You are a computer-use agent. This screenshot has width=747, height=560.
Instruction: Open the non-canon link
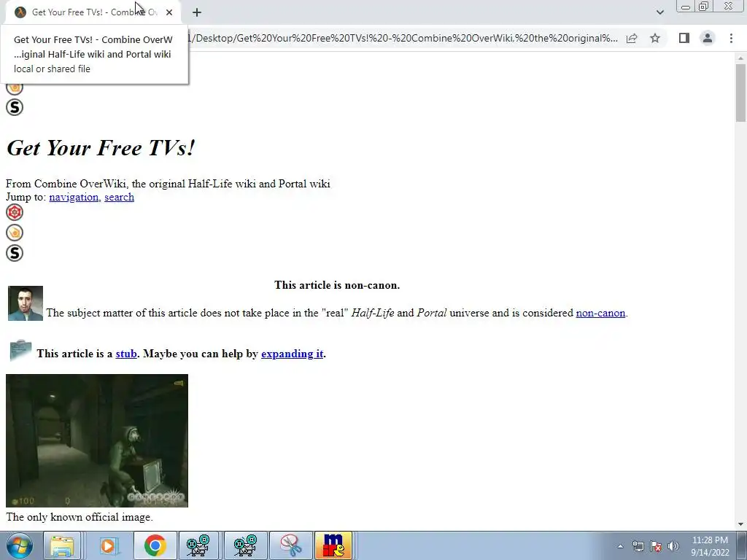click(x=600, y=313)
